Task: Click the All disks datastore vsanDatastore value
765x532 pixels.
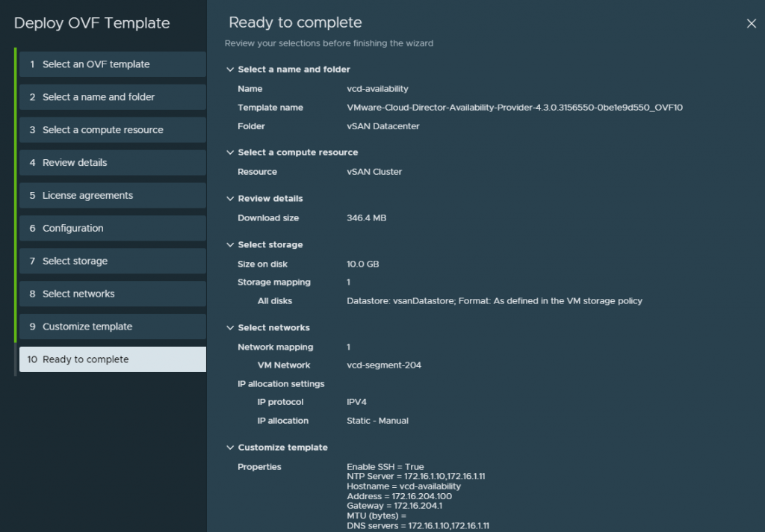Action: click(x=495, y=301)
